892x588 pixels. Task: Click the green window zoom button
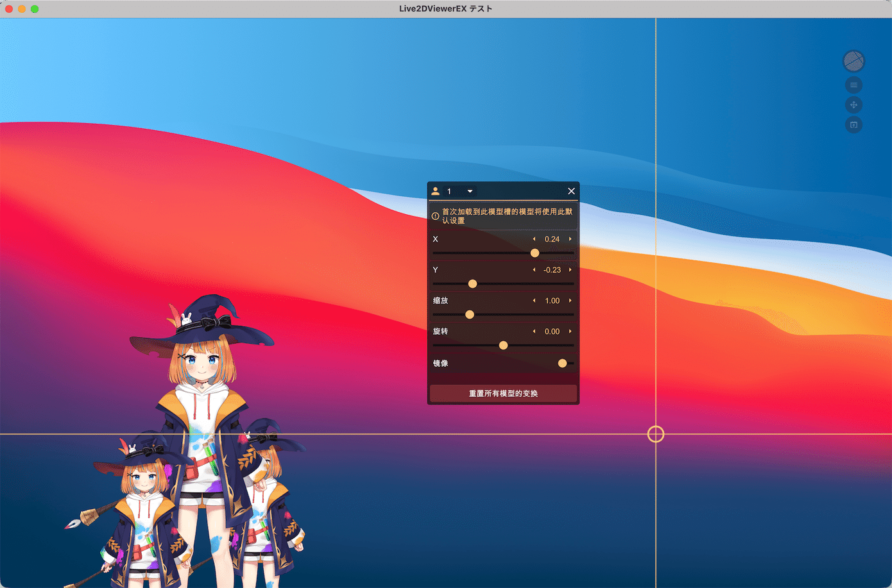coord(35,9)
